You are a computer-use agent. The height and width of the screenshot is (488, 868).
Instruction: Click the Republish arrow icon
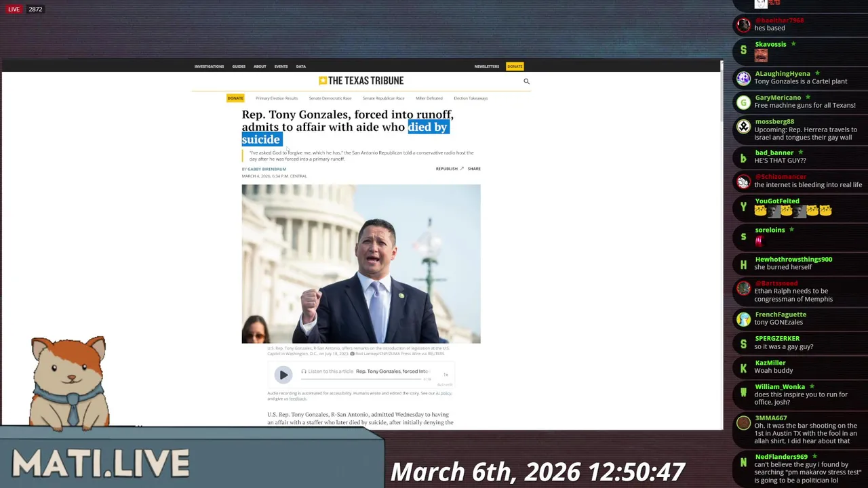462,169
